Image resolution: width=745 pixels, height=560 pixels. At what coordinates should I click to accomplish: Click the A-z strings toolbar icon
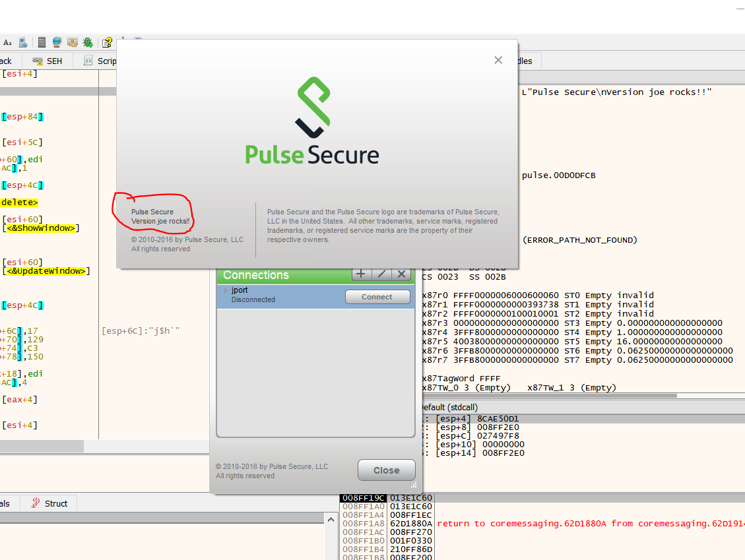(x=7, y=42)
